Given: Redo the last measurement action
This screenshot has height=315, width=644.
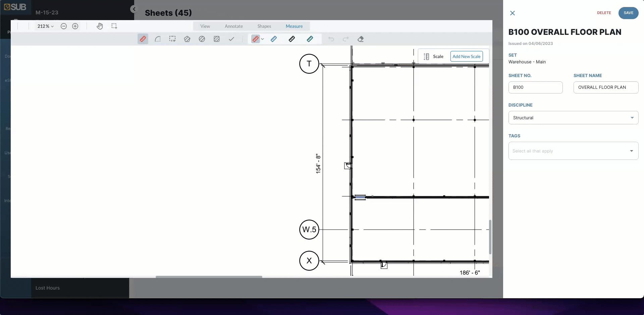Looking at the screenshot, I should tap(346, 39).
